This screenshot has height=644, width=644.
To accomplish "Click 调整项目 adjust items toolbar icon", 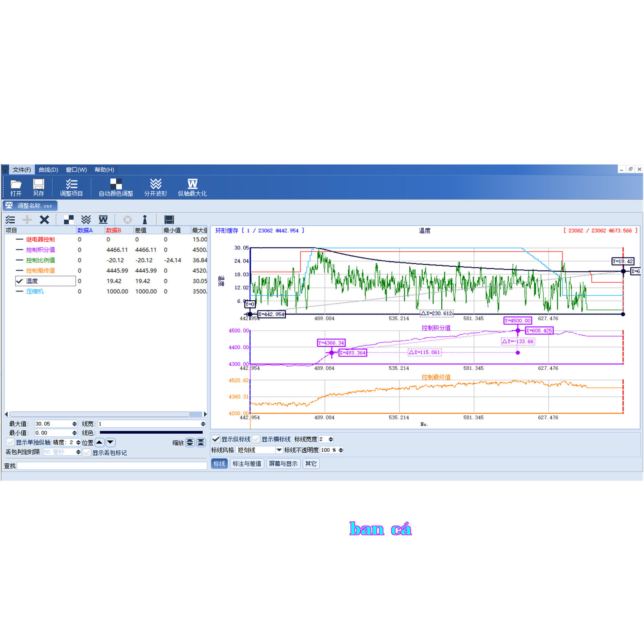I will coord(71,188).
